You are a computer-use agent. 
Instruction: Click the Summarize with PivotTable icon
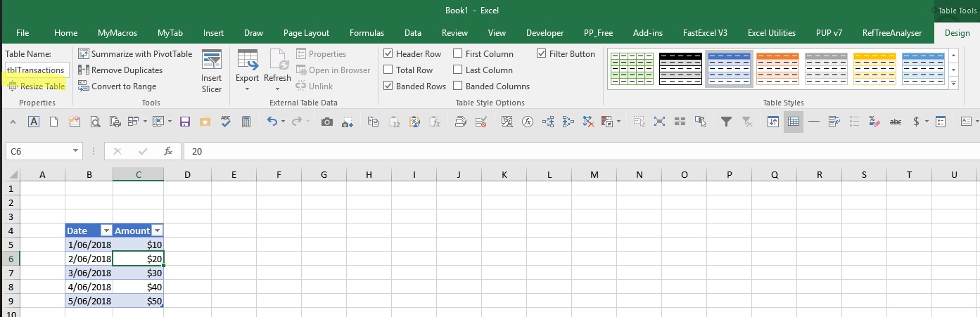tap(84, 53)
